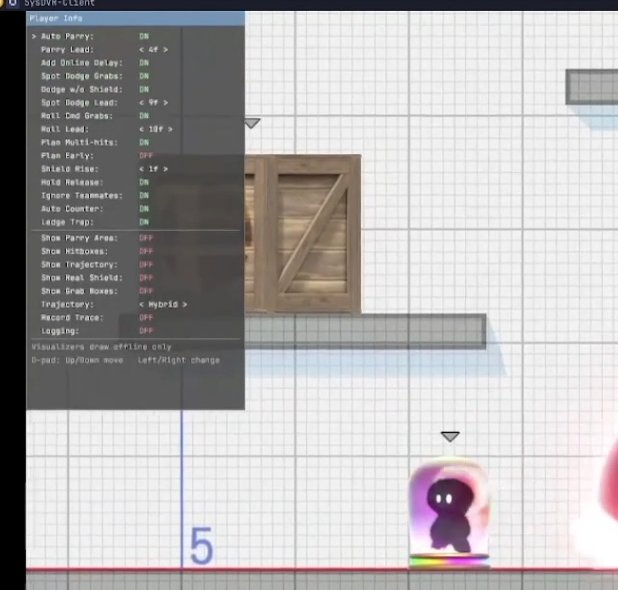Turn on Logging option
The width and height of the screenshot is (618, 590).
pyautogui.click(x=145, y=331)
